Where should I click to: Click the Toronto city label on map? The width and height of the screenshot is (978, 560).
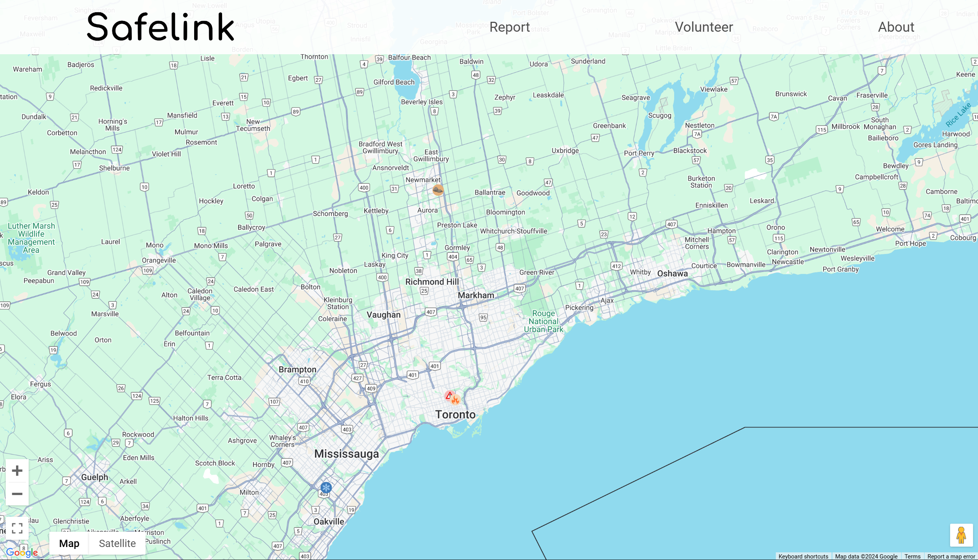455,414
